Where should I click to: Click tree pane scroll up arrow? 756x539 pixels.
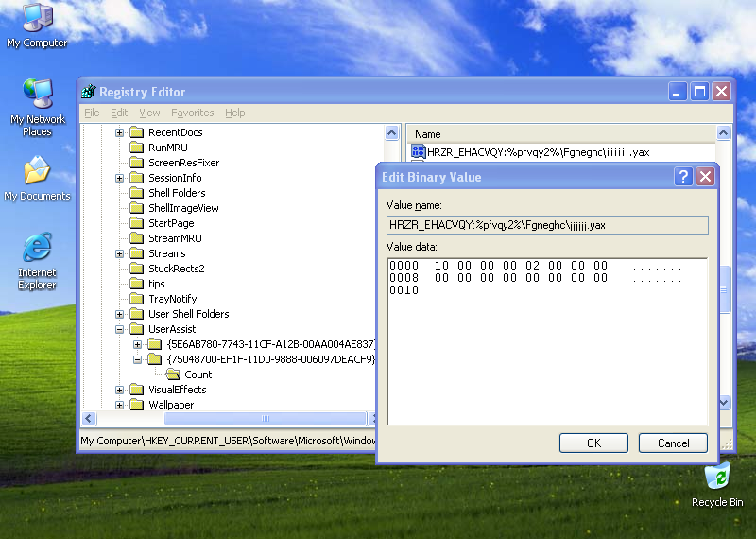(x=391, y=132)
